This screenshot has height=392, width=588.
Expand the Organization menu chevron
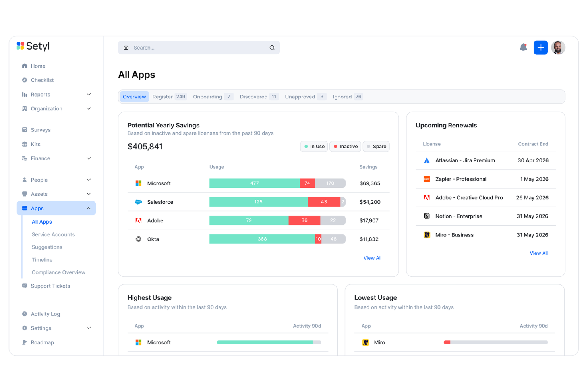pos(89,109)
